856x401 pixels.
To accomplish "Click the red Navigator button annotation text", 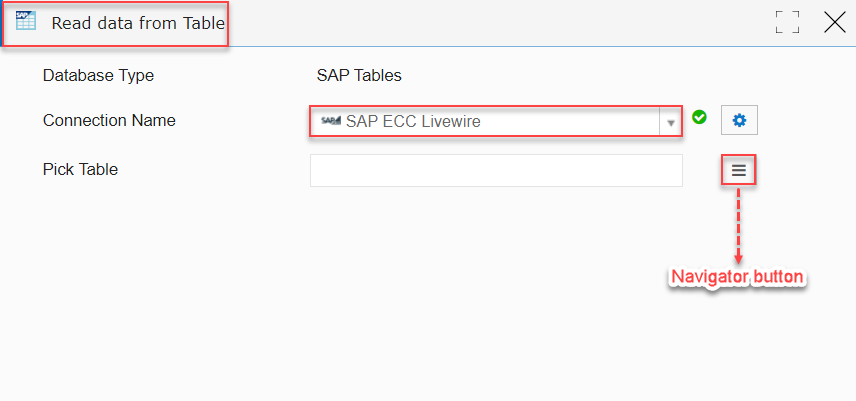I will click(738, 277).
